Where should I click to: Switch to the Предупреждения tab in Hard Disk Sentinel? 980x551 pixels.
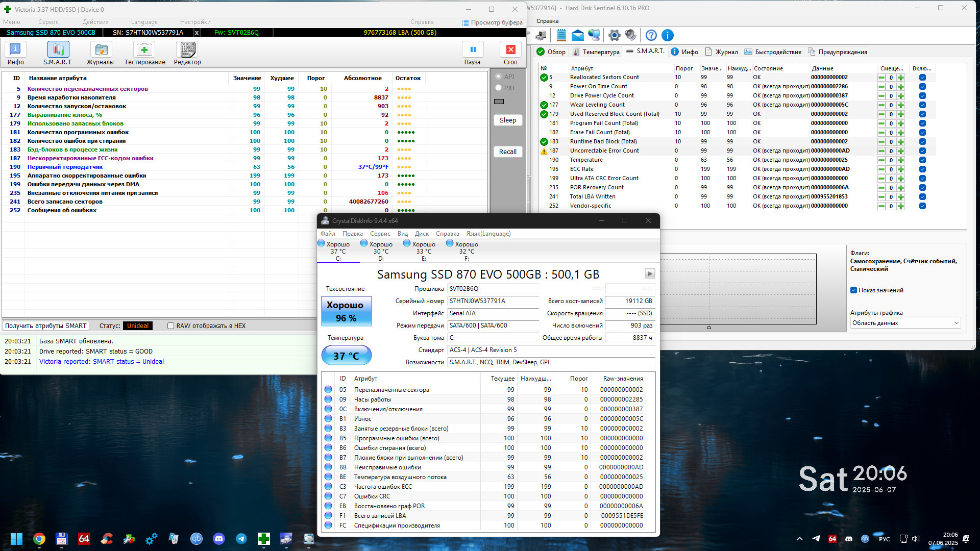[x=837, y=52]
